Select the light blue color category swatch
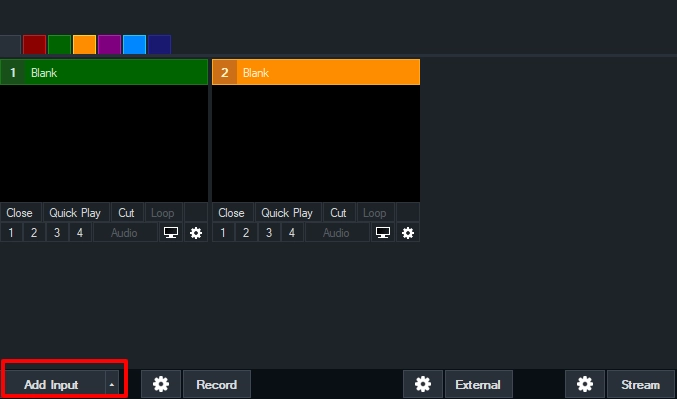Image resolution: width=677 pixels, height=399 pixels. pos(135,45)
